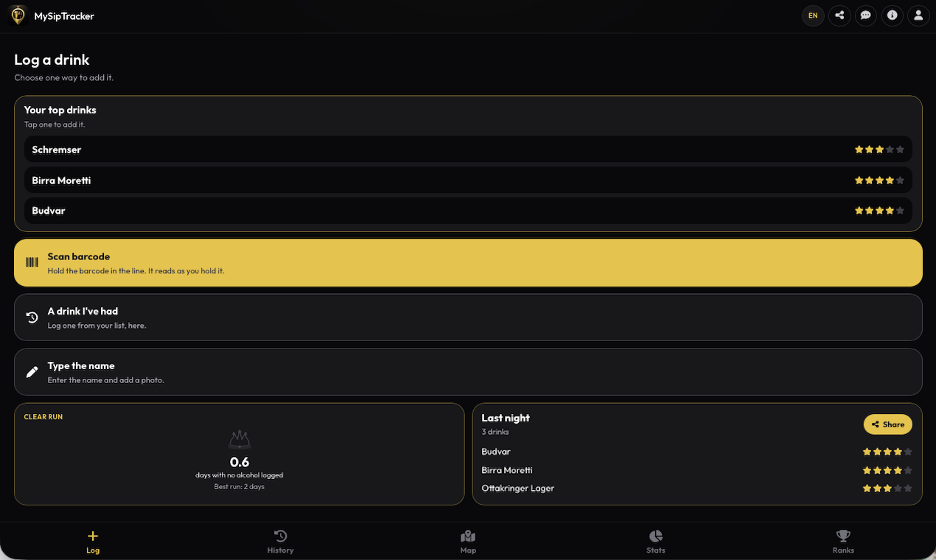Click the share icon in header
Image resolution: width=936 pixels, height=560 pixels.
coord(839,15)
